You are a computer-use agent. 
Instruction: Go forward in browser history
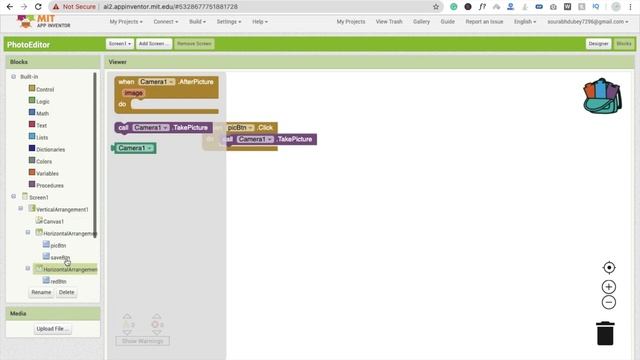tap(24, 7)
